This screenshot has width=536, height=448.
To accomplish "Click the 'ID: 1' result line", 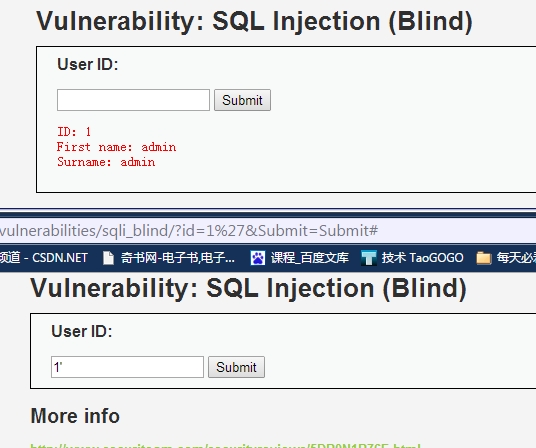I will point(74,132).
